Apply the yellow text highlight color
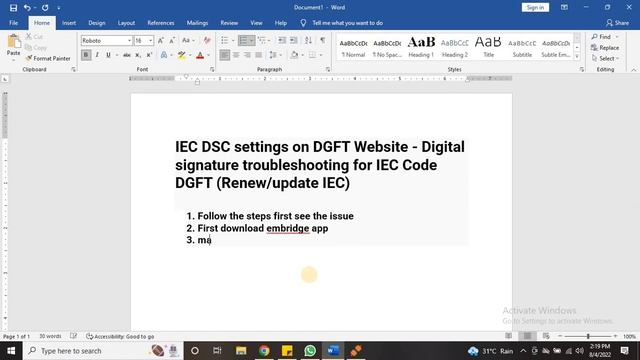 (x=182, y=55)
